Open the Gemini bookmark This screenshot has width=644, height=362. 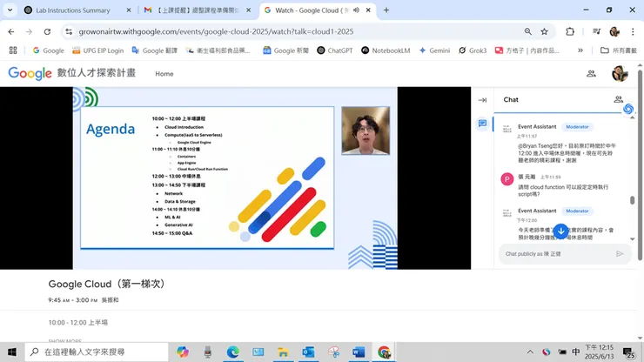(434, 50)
